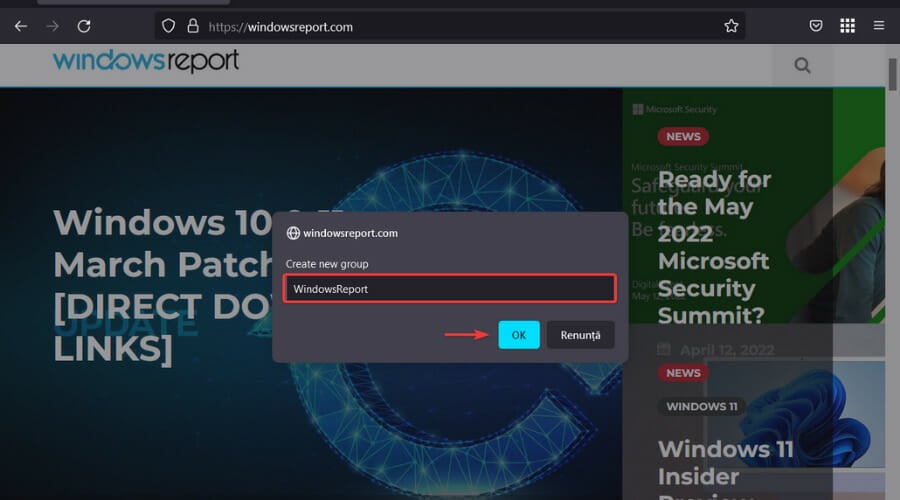View site security via the padlock icon

point(193,26)
